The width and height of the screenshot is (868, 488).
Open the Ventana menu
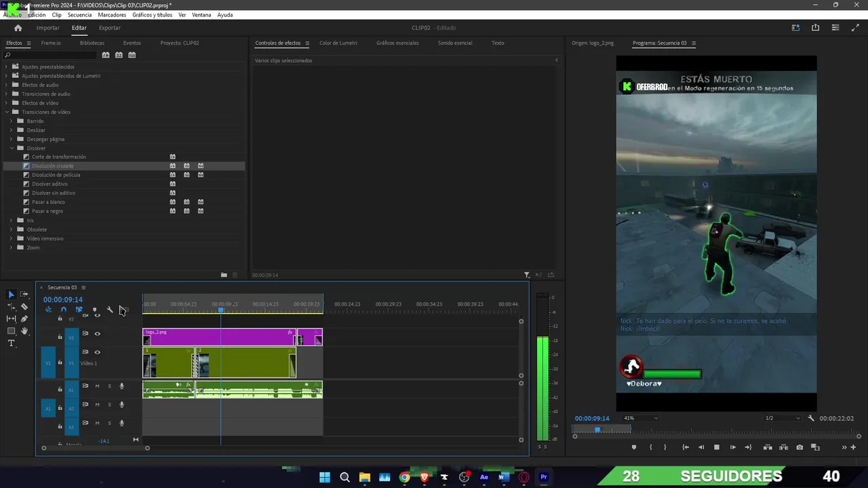click(x=201, y=14)
